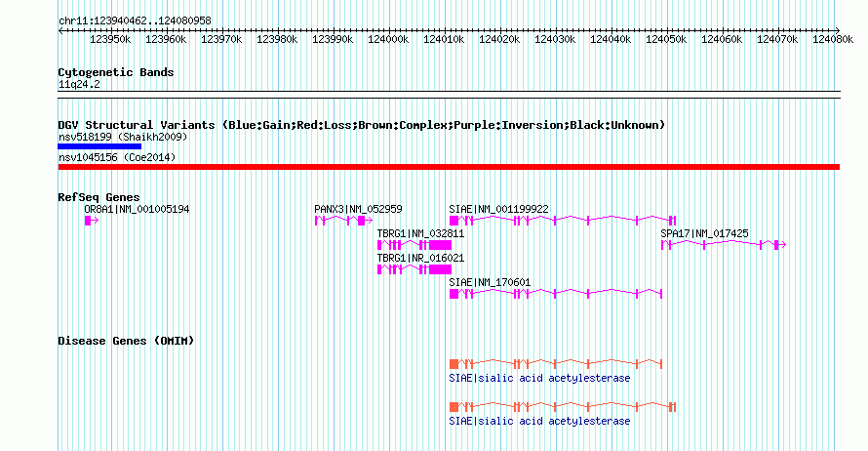Viewport: 868px width, 451px height.
Task: Click the SIAE NM_170601 gene model glyph
Action: (556, 294)
